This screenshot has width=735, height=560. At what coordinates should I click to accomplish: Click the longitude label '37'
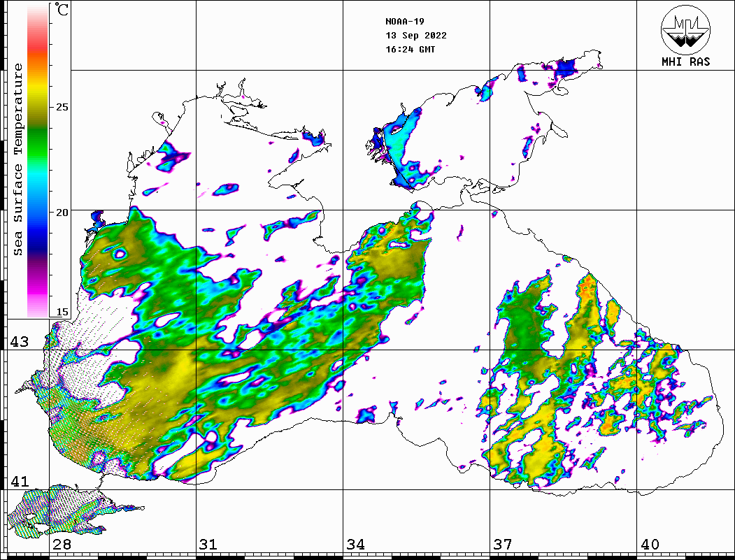[503, 544]
